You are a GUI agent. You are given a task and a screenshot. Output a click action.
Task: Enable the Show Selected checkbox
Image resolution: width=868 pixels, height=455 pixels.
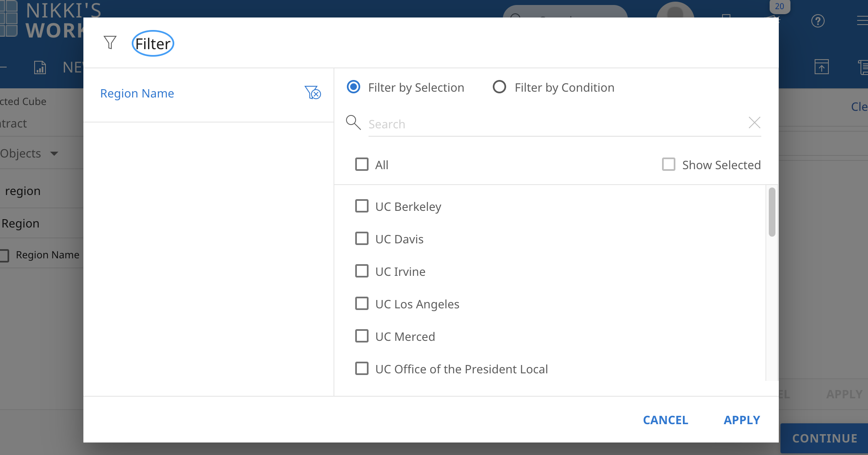point(669,164)
